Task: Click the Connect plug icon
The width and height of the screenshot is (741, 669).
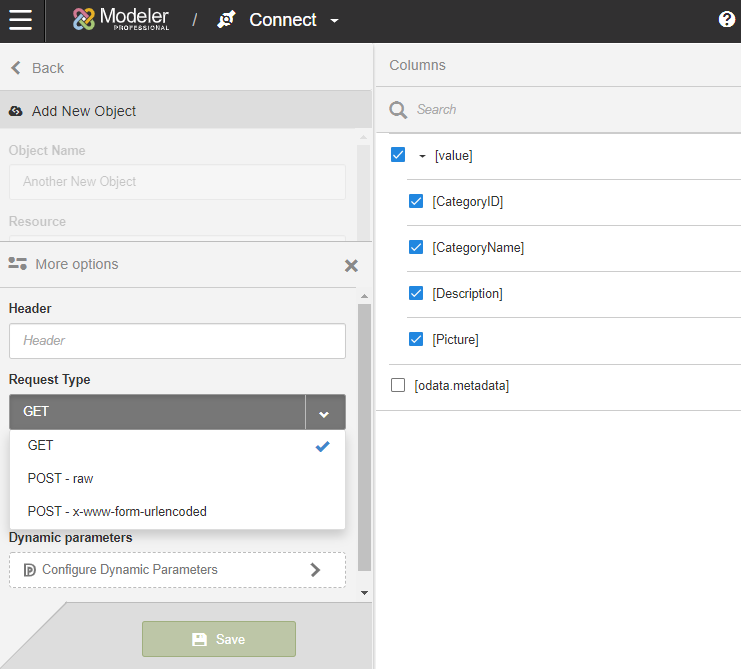Action: click(x=226, y=20)
